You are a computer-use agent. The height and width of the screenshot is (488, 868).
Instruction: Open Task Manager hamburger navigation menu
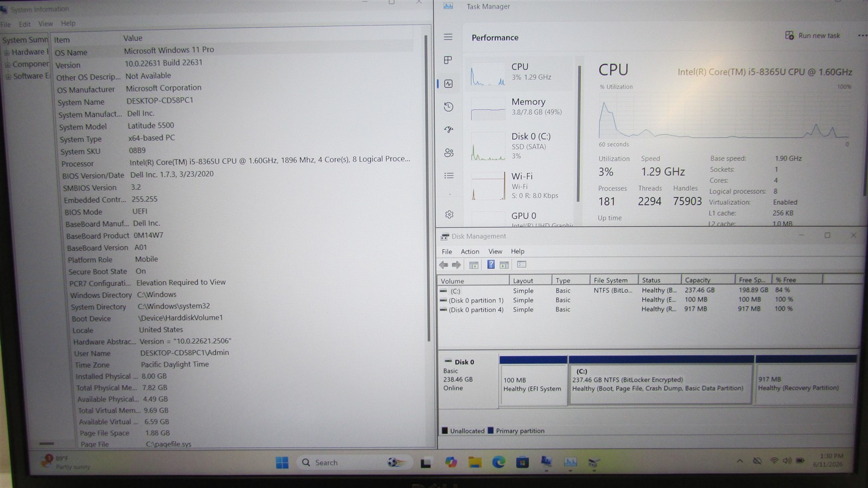pyautogui.click(x=448, y=37)
